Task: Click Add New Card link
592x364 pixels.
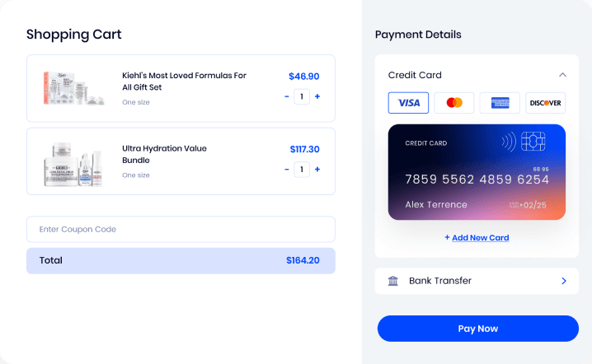Action: [x=477, y=238]
